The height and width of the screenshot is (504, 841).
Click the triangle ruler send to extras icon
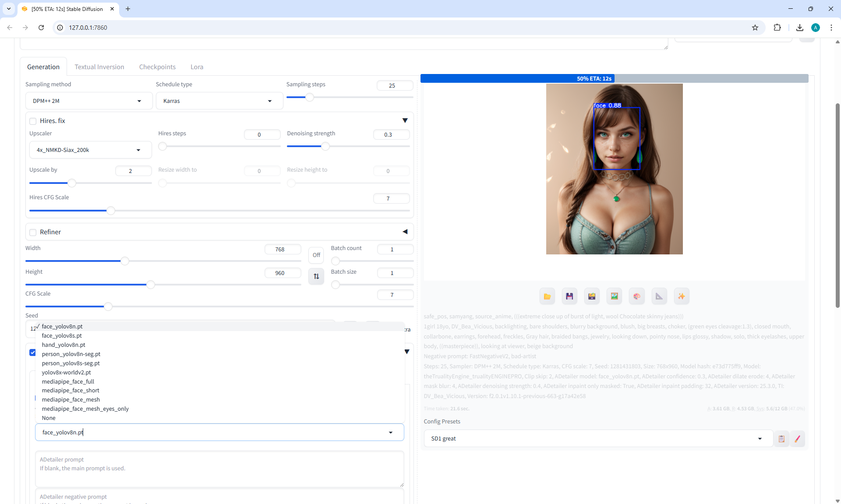click(x=659, y=296)
